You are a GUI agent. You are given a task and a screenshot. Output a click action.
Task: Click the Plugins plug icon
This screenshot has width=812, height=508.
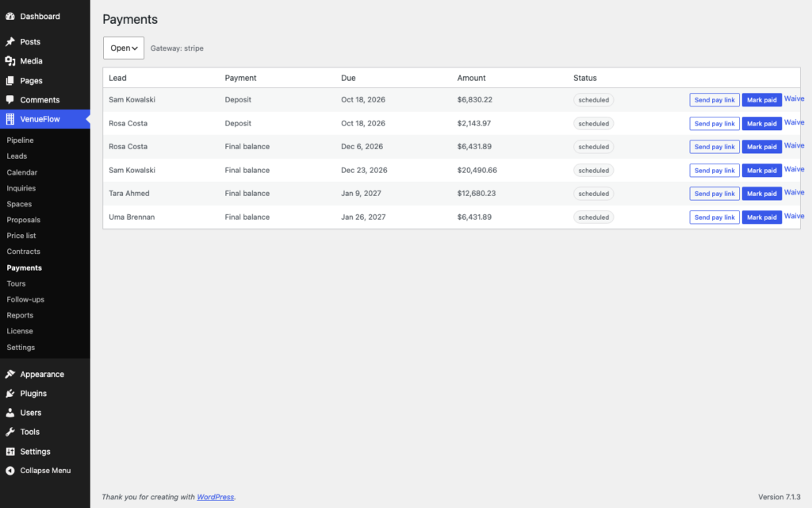click(10, 393)
